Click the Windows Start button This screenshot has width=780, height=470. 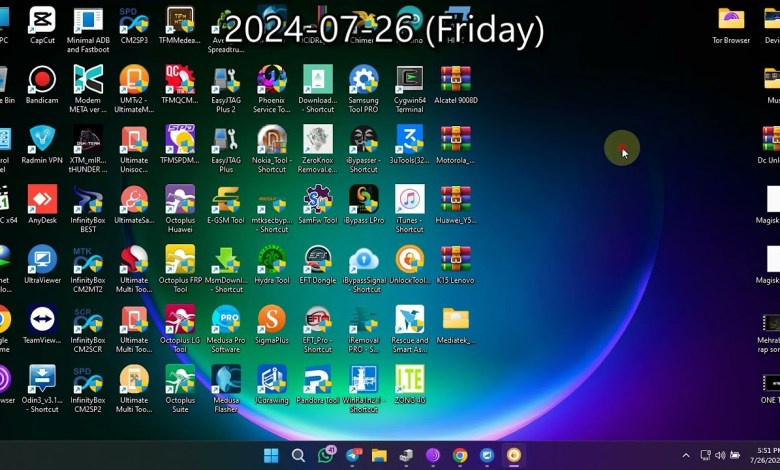pos(271,455)
